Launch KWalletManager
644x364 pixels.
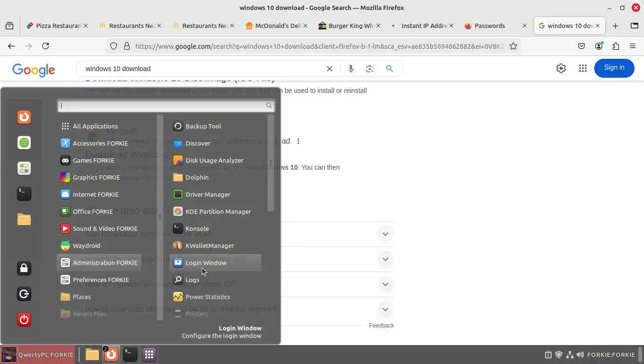click(215, 246)
